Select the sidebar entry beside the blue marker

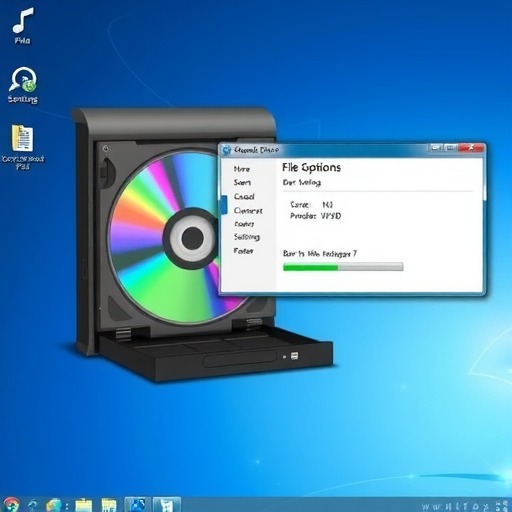click(244, 197)
